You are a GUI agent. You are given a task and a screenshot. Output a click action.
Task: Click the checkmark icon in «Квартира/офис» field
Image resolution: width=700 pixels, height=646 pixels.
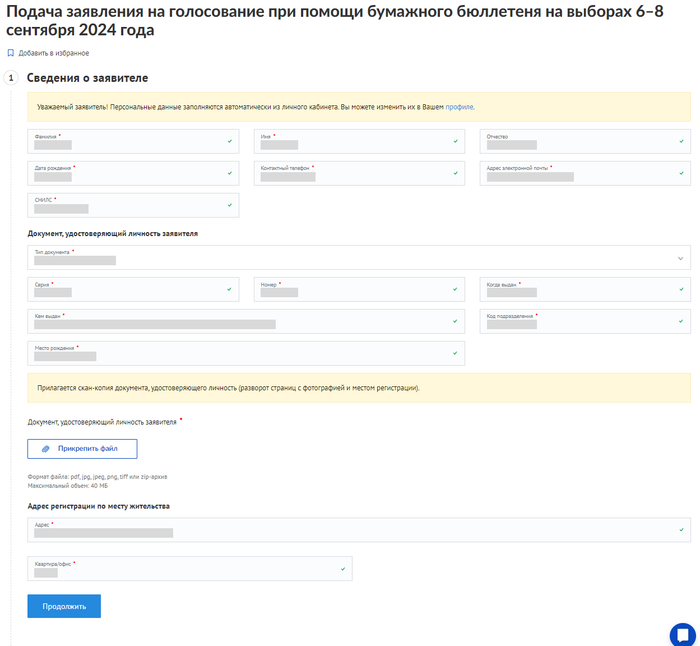(342, 569)
